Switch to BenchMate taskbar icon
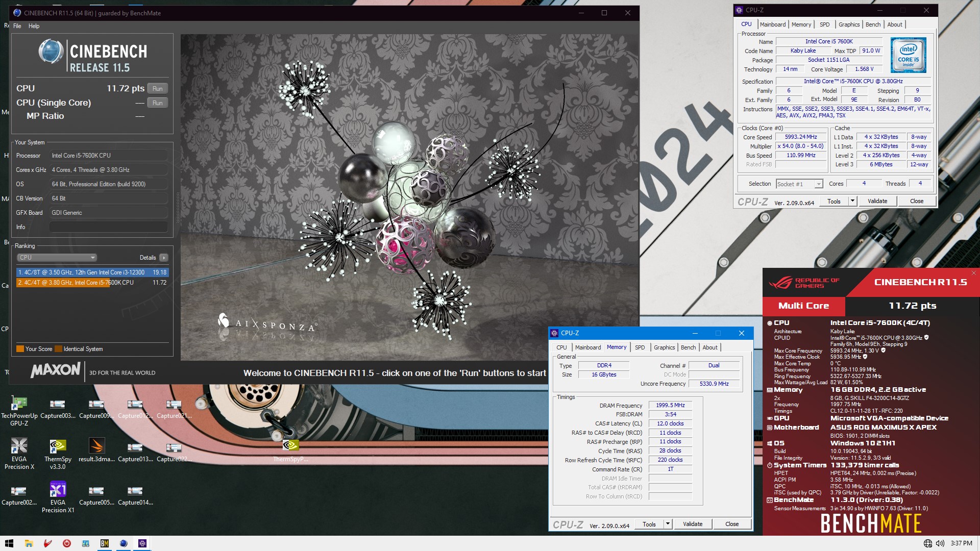The width and height of the screenshot is (980, 551). pyautogui.click(x=105, y=543)
